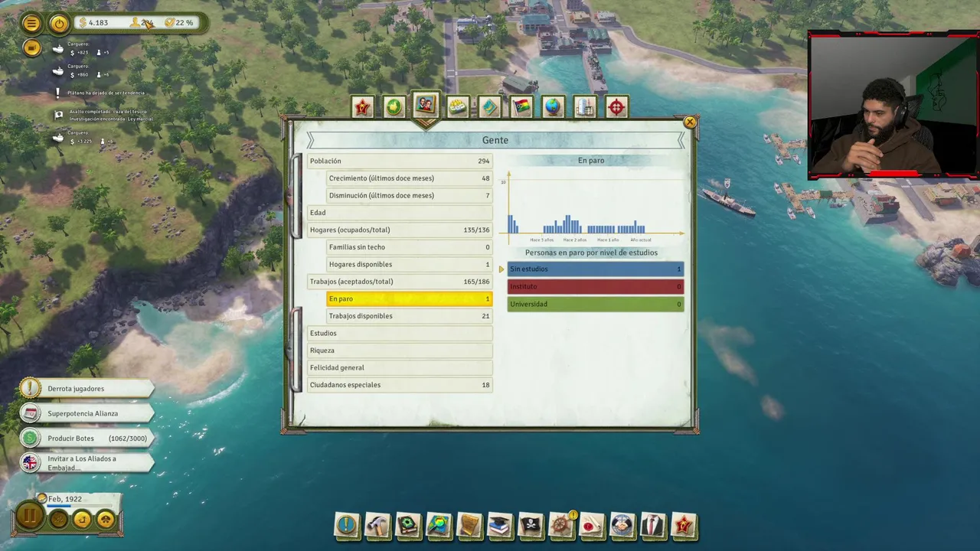Expand Ciudadanos especiales row
Screen dimensions: 980x551
pos(400,385)
